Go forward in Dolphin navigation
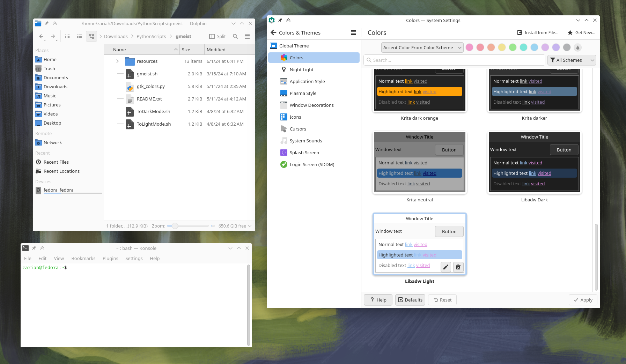The height and width of the screenshot is (364, 626). click(53, 36)
